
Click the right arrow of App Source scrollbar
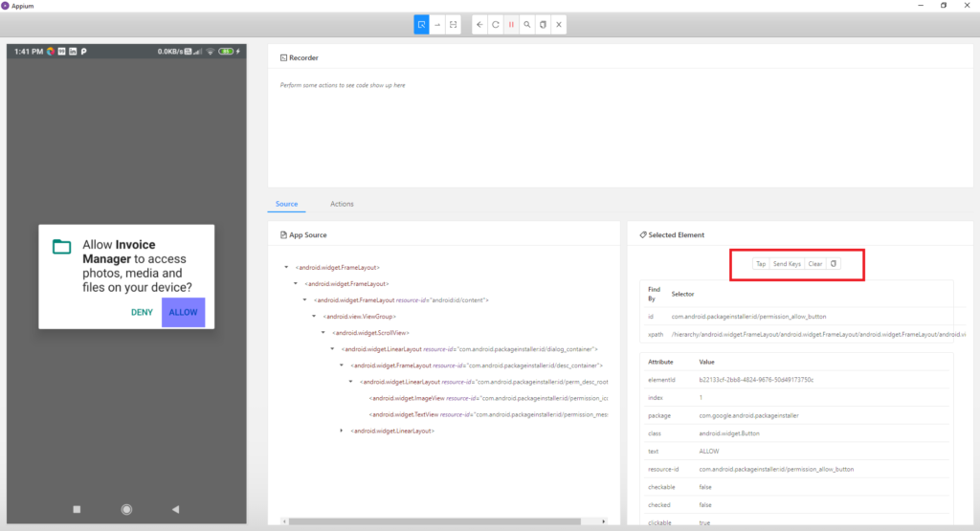pos(603,521)
